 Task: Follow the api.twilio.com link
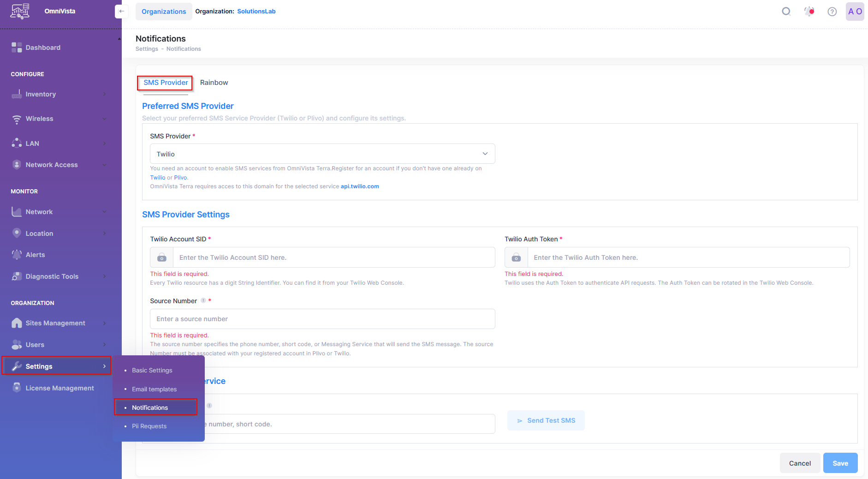click(x=360, y=186)
